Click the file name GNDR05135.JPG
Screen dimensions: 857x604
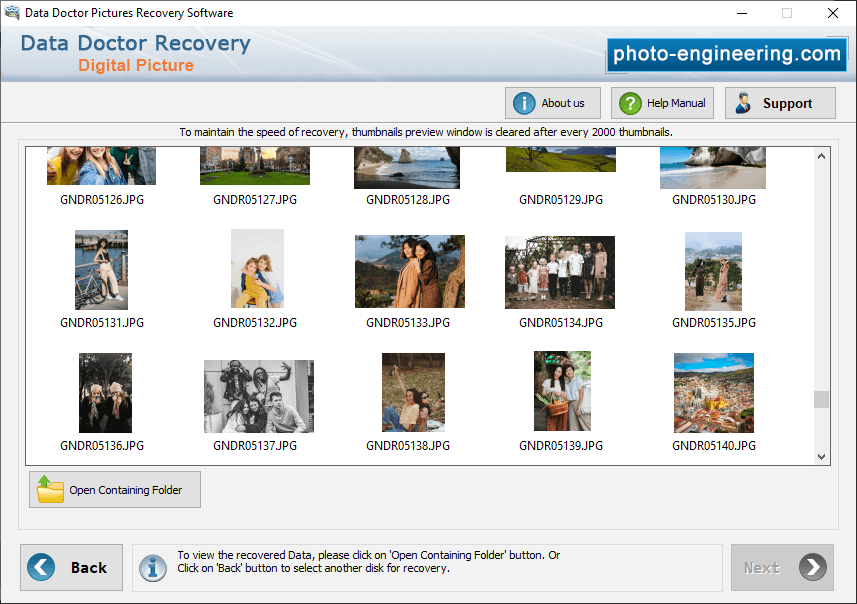click(714, 323)
